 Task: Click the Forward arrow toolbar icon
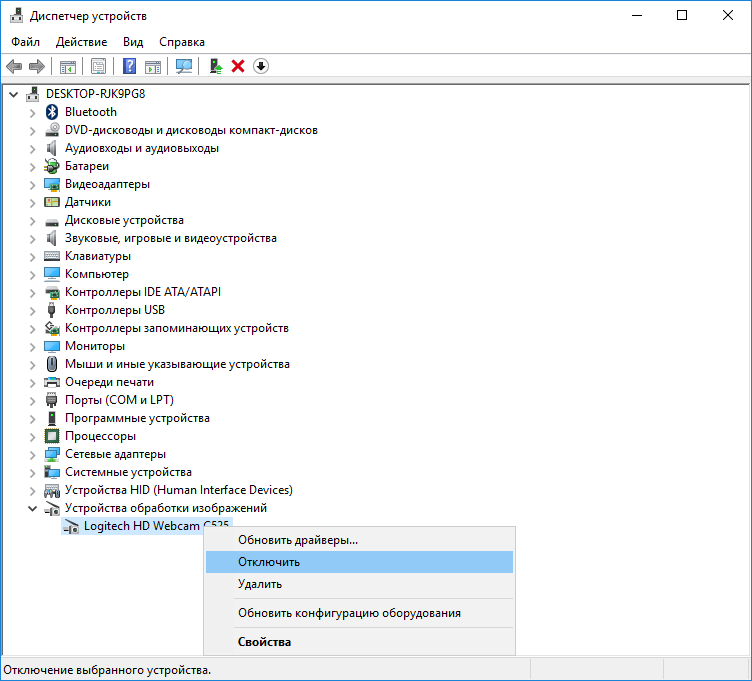[x=37, y=66]
